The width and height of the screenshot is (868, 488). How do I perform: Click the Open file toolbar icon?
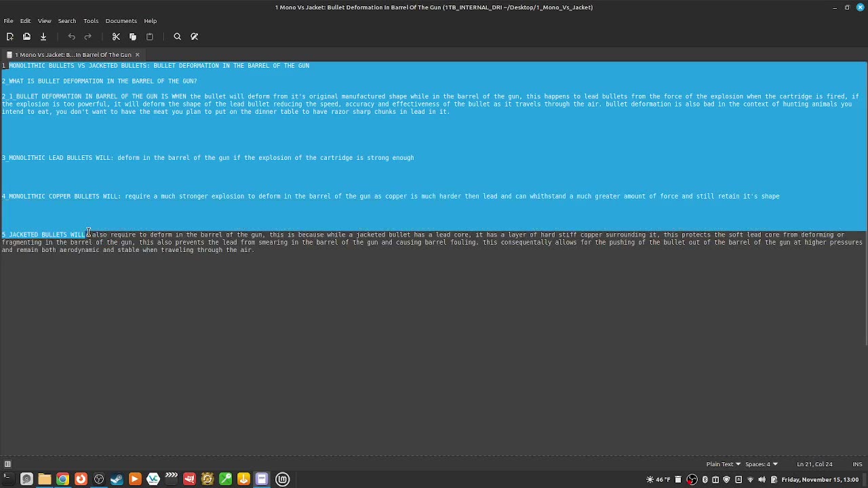[26, 37]
